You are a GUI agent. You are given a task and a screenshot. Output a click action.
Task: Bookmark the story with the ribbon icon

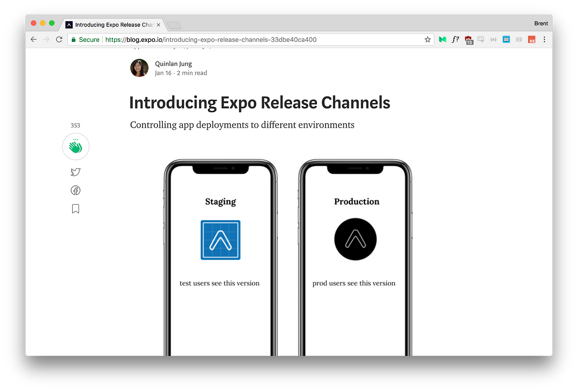pos(76,209)
